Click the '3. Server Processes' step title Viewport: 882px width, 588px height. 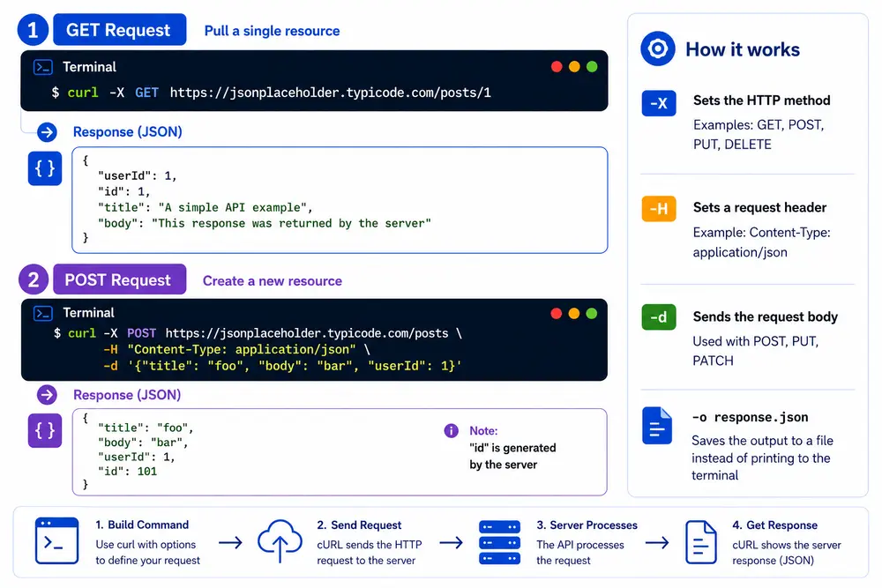click(x=587, y=525)
